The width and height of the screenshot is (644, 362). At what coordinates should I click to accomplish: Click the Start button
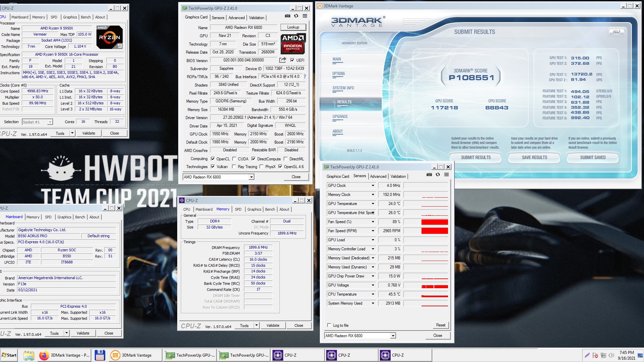coord(9,355)
